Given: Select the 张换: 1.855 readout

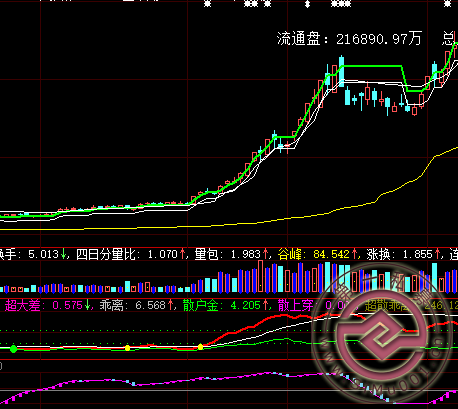Looking at the screenshot, I should (403, 255).
